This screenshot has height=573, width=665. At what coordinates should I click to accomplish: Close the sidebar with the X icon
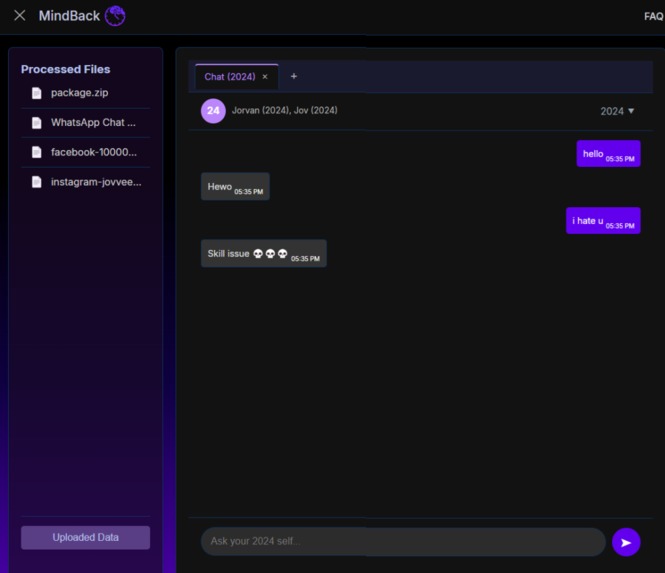(20, 16)
